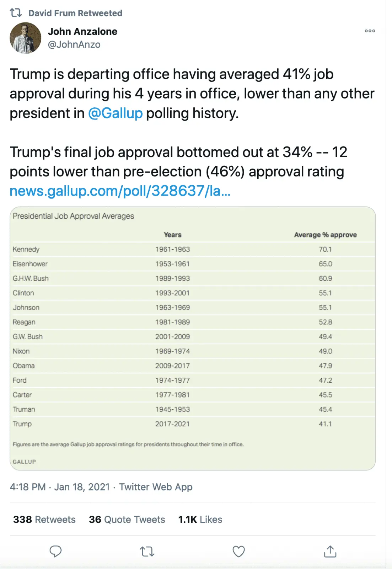Viewport: 392px width, 569px height.
Task: Open the Presidential Job Approval table image
Action: 193,338
